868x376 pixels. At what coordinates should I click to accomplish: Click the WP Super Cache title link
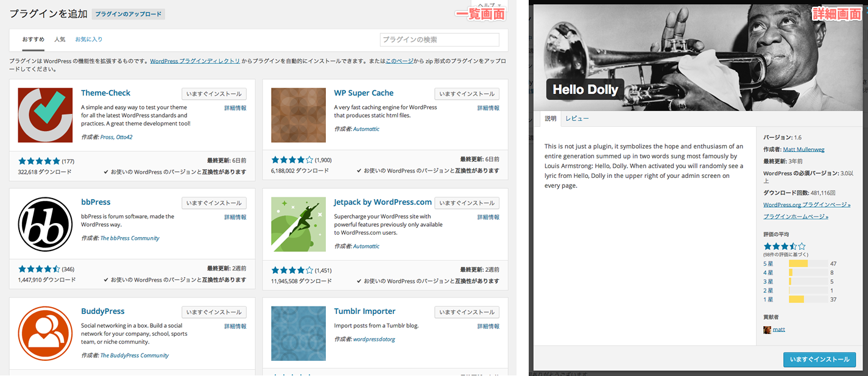point(364,93)
